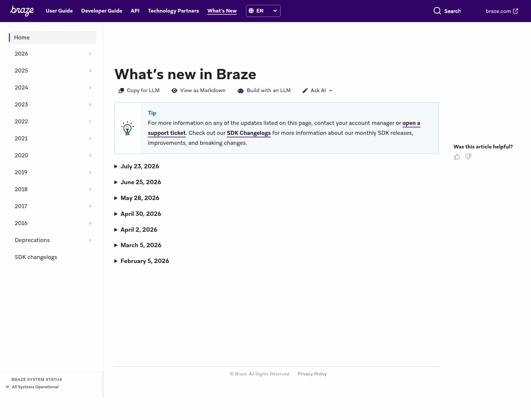
Task: Expand the 2020 sidebar chevron
Action: 90,155
